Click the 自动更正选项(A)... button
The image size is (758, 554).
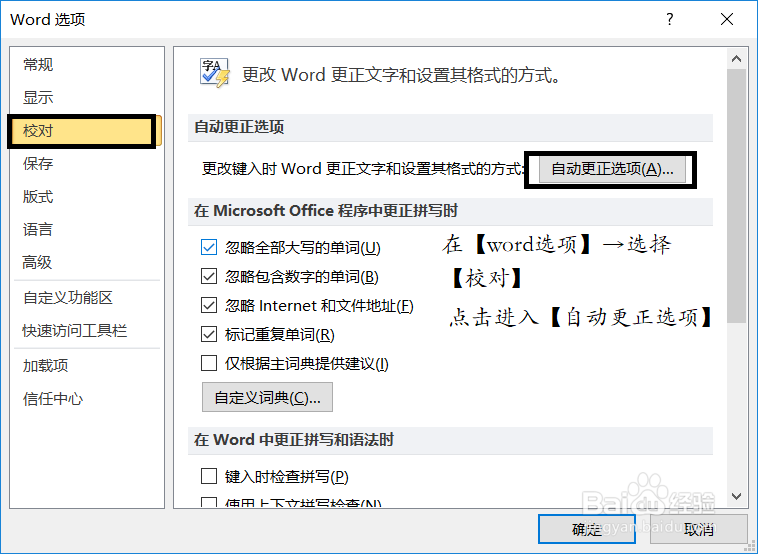(612, 169)
